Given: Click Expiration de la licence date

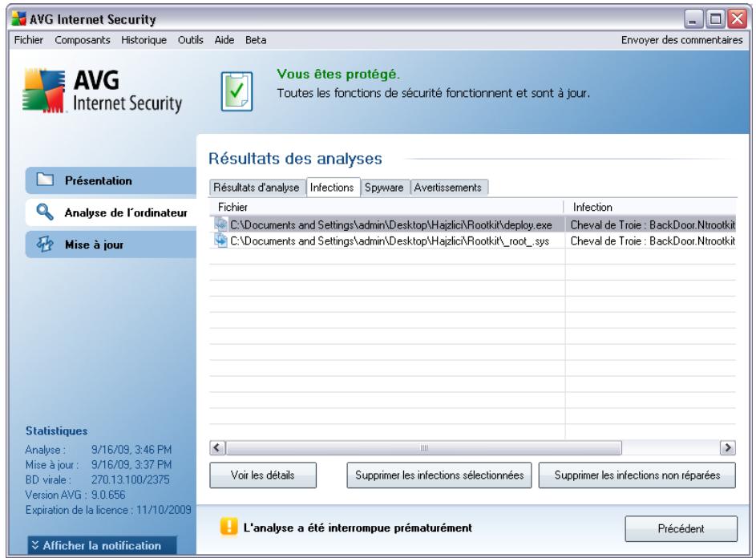Looking at the screenshot, I should [x=164, y=509].
